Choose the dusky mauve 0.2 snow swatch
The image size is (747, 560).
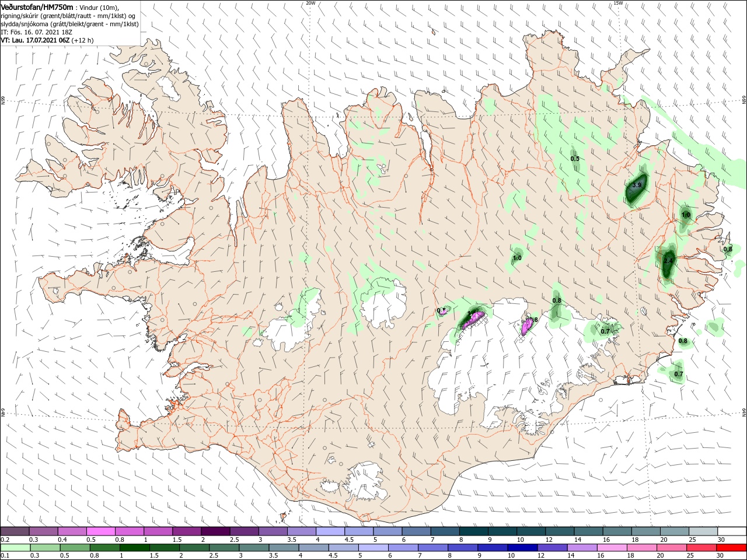pyautogui.click(x=15, y=531)
